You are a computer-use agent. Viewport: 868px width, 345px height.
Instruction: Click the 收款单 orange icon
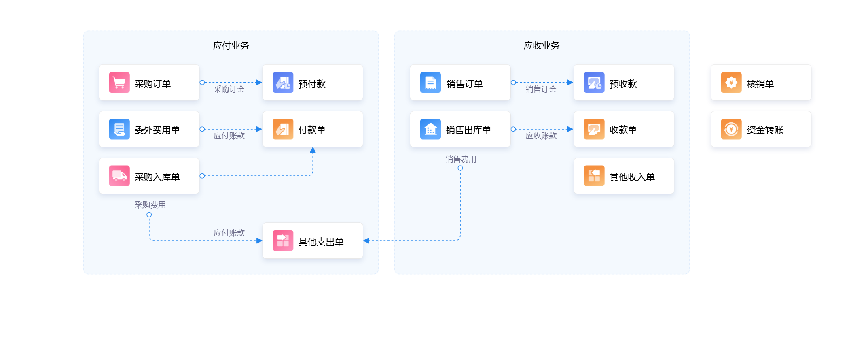click(x=594, y=129)
